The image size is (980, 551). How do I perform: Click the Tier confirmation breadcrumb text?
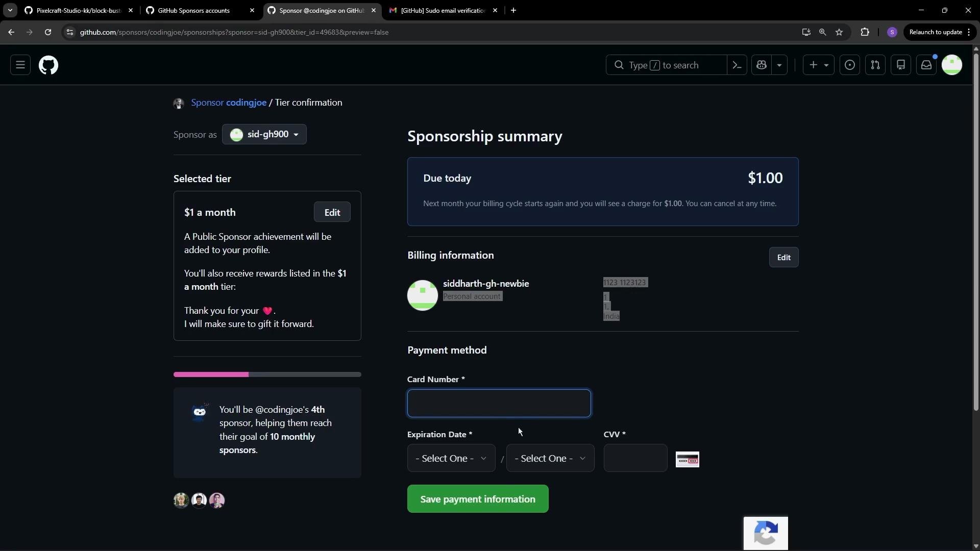[309, 103]
